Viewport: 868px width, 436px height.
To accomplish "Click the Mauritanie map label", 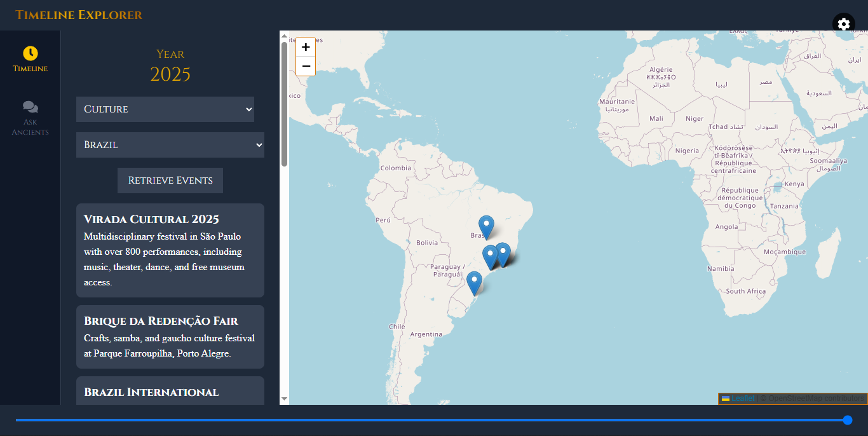I will coord(617,102).
